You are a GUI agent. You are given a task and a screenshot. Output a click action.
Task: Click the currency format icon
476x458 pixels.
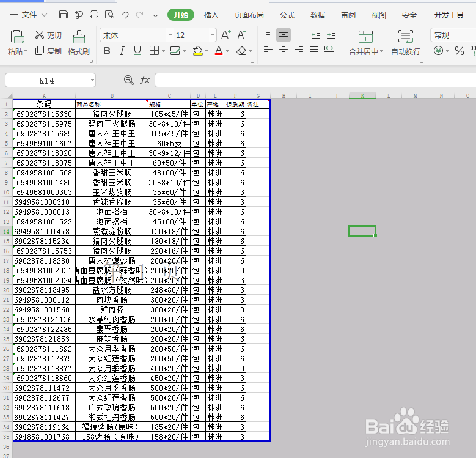(x=438, y=51)
